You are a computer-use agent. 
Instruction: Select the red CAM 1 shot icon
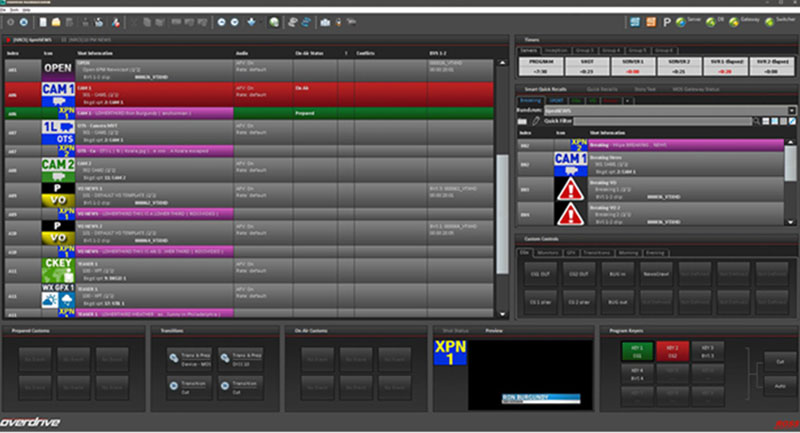point(55,91)
